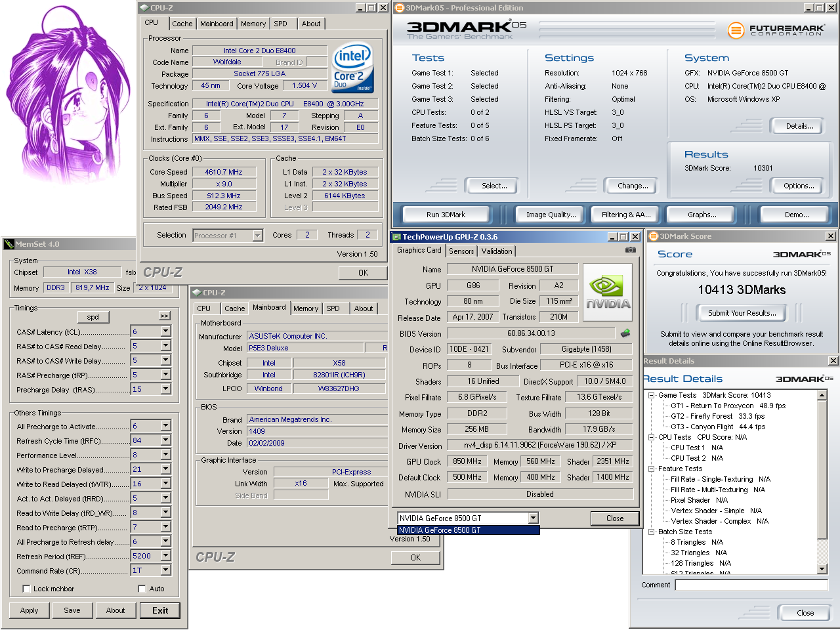Collapse the Batch Size Tests tree node

click(x=652, y=532)
